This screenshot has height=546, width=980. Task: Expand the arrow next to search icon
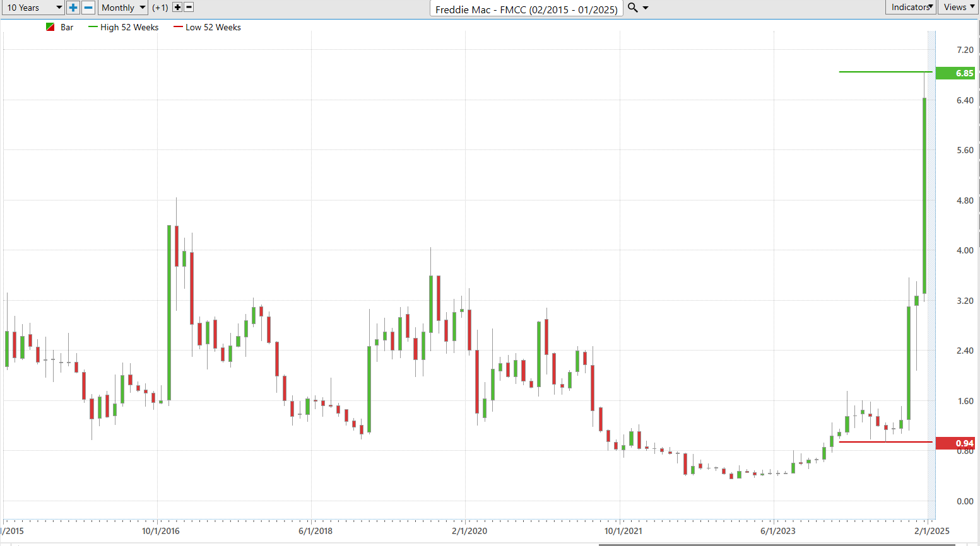coord(646,8)
